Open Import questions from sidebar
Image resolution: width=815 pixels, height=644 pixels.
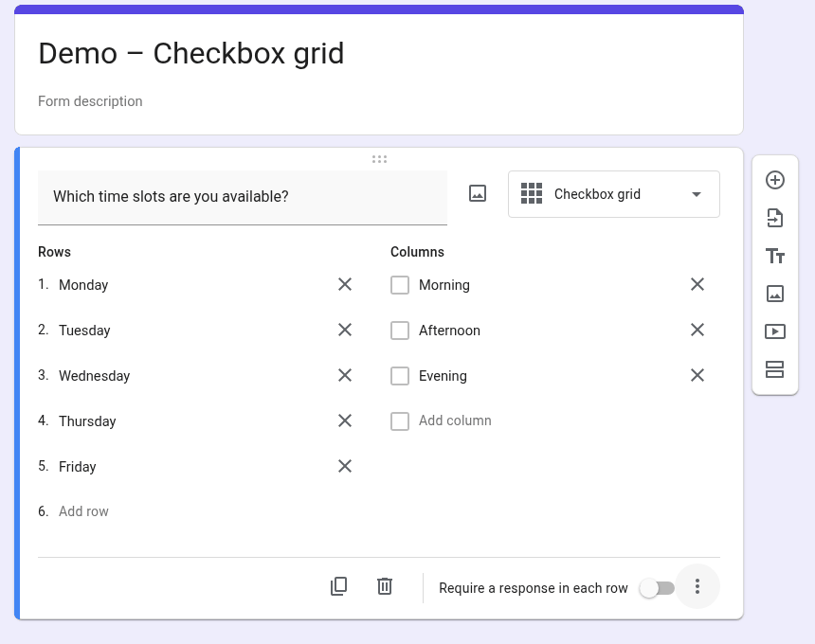click(775, 218)
